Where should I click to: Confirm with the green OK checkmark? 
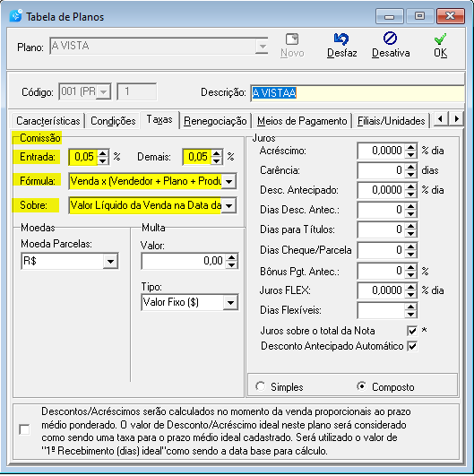(440, 39)
